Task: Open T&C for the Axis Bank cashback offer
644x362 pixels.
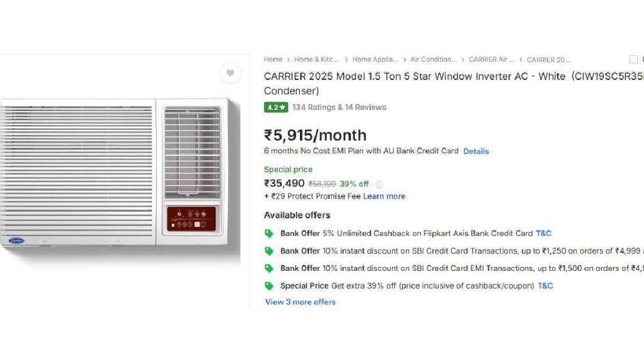Action: (x=543, y=233)
